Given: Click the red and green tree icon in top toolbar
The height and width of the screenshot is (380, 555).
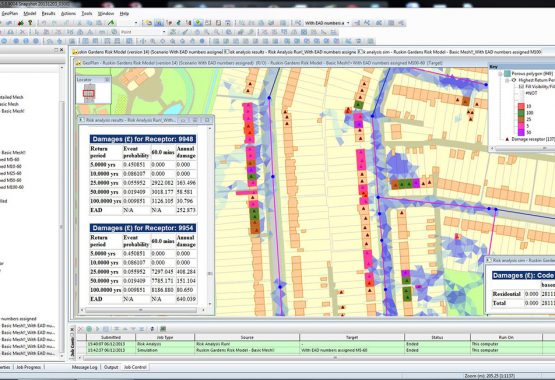Looking at the screenshot, I should (x=21, y=23).
